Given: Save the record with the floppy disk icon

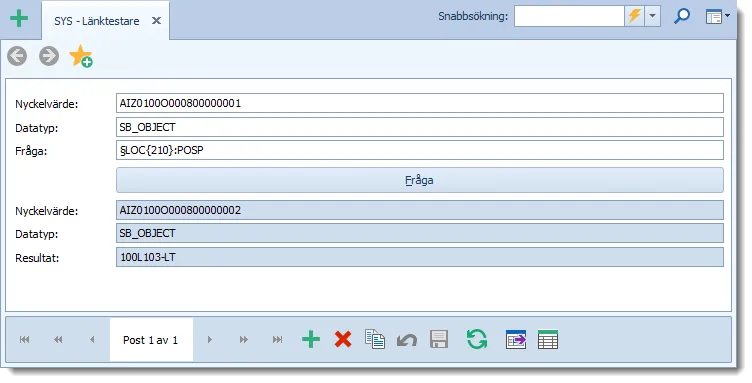Looking at the screenshot, I should [439, 339].
